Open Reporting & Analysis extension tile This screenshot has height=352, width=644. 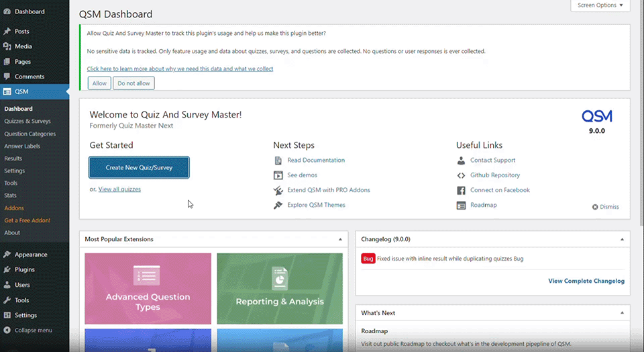pos(280,289)
